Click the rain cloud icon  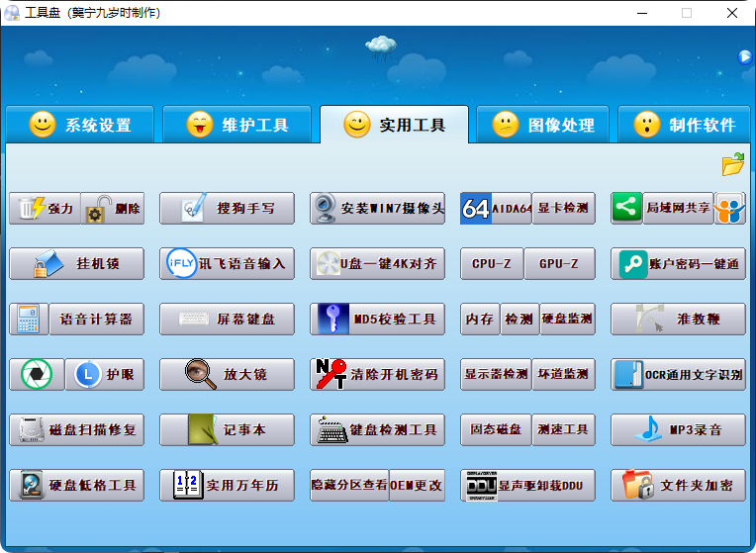coord(381,48)
